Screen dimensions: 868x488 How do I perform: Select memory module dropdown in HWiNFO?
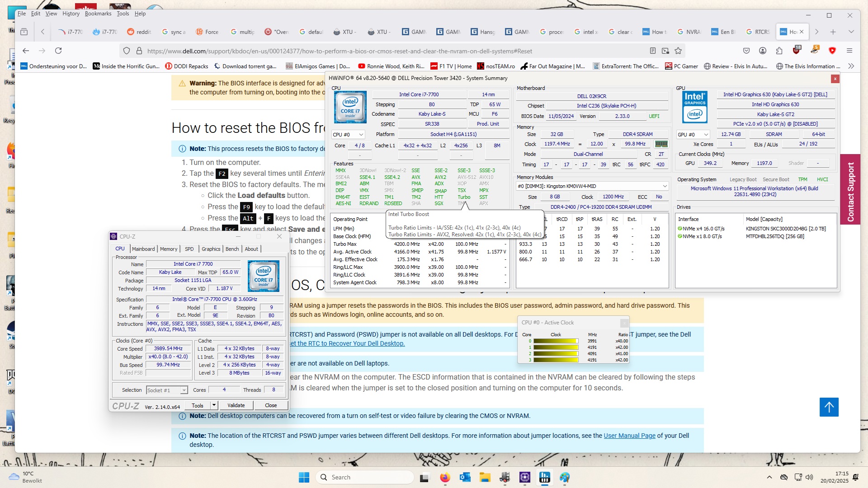coord(590,185)
